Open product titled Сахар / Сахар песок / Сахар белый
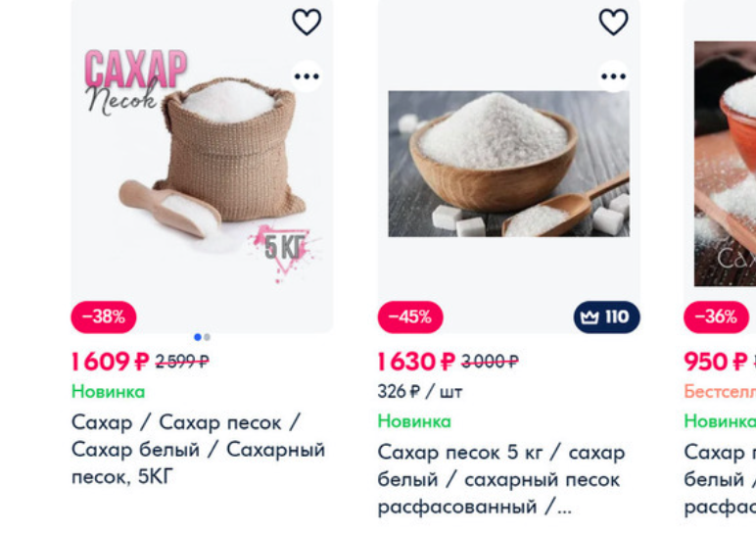 click(198, 450)
